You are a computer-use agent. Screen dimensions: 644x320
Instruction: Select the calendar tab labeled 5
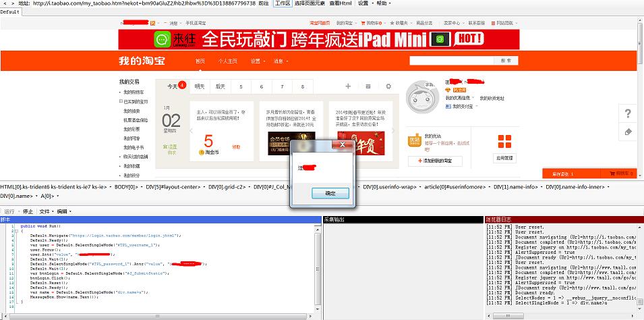pyautogui.click(x=241, y=87)
